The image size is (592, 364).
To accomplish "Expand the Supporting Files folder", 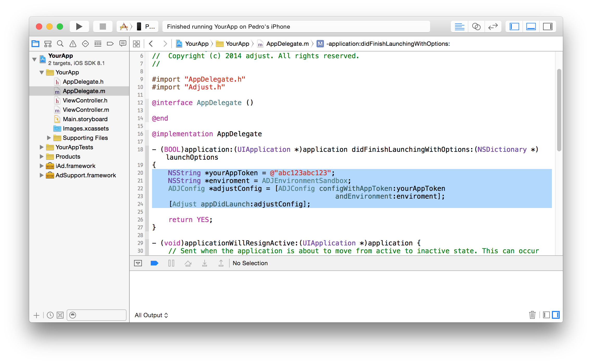I will tap(49, 138).
